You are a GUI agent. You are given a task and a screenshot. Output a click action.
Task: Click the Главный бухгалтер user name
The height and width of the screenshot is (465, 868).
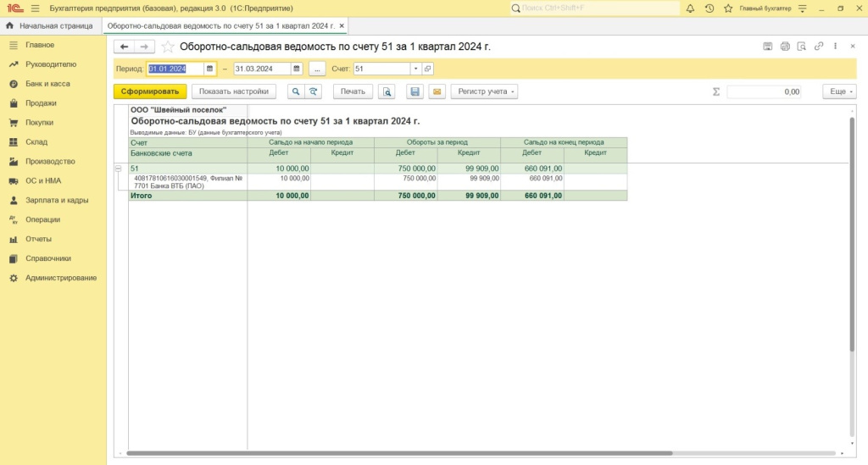[x=765, y=8]
